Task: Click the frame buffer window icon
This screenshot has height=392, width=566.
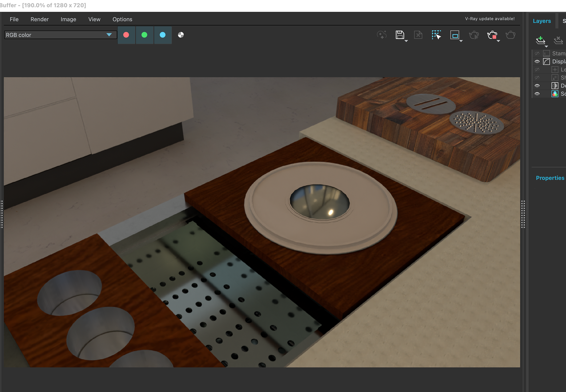Action: (x=455, y=35)
